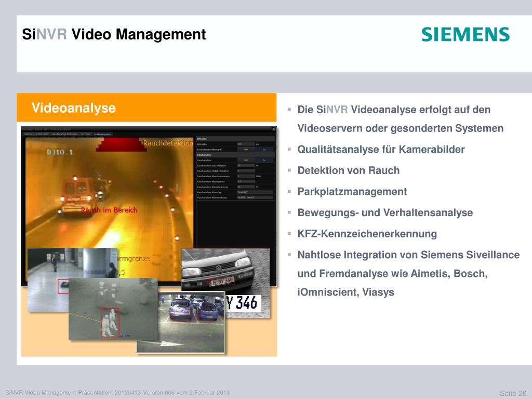Click the page number 'Seite 26'
The image size is (532, 399).
(x=513, y=393)
